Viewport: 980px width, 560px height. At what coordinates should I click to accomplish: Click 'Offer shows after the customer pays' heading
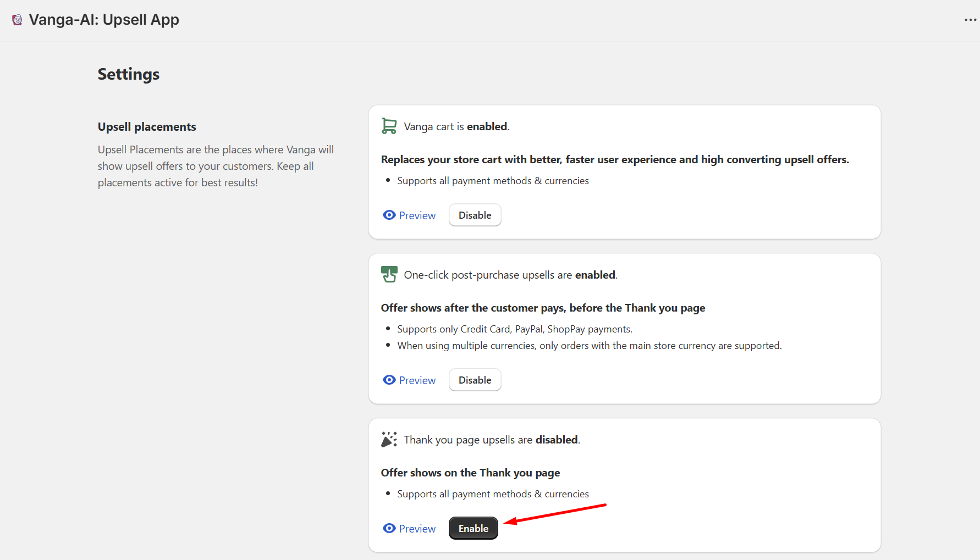[543, 308]
